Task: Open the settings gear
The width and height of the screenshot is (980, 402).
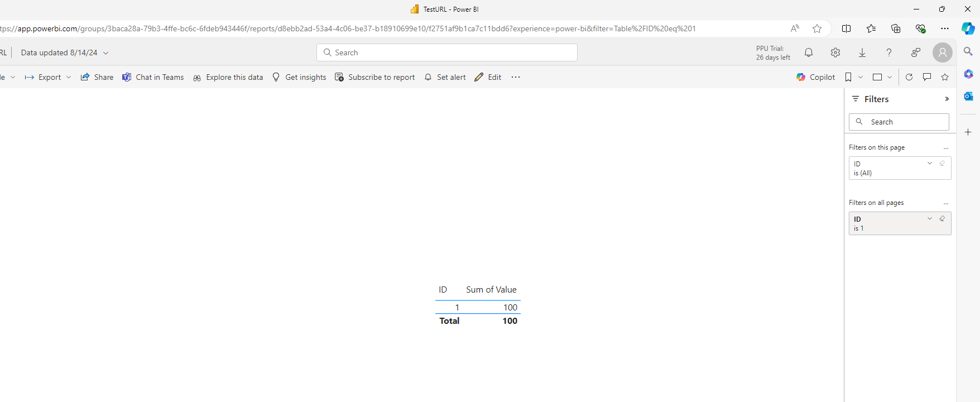Action: 835,52
